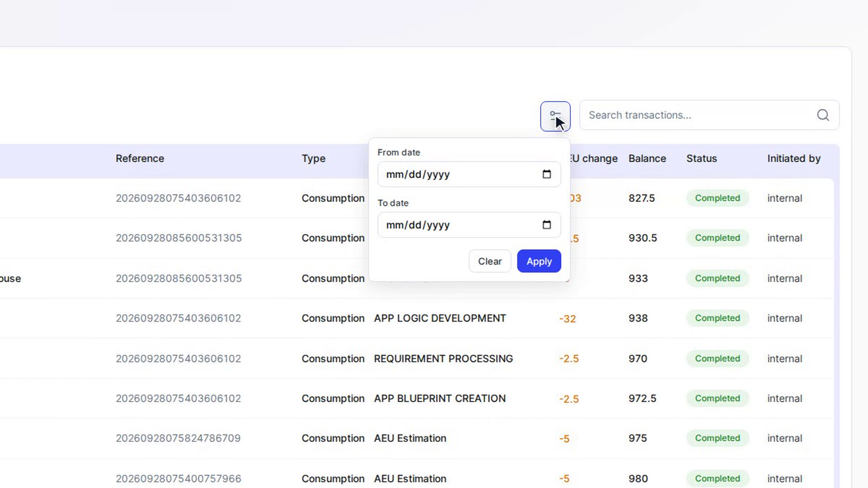Click APP LOGIC DEVELOPMENT description
Viewport: 868px width, 488px height.
pyautogui.click(x=439, y=318)
